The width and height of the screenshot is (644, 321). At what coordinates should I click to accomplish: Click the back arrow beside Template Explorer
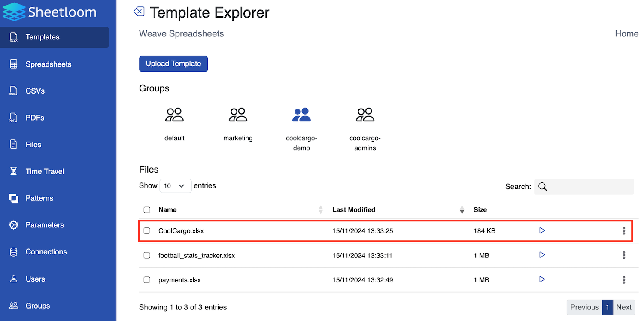[139, 12]
